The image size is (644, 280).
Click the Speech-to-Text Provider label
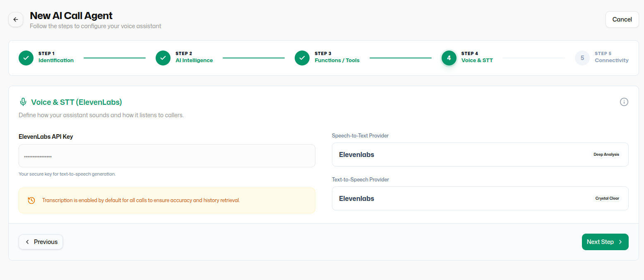[360, 136]
